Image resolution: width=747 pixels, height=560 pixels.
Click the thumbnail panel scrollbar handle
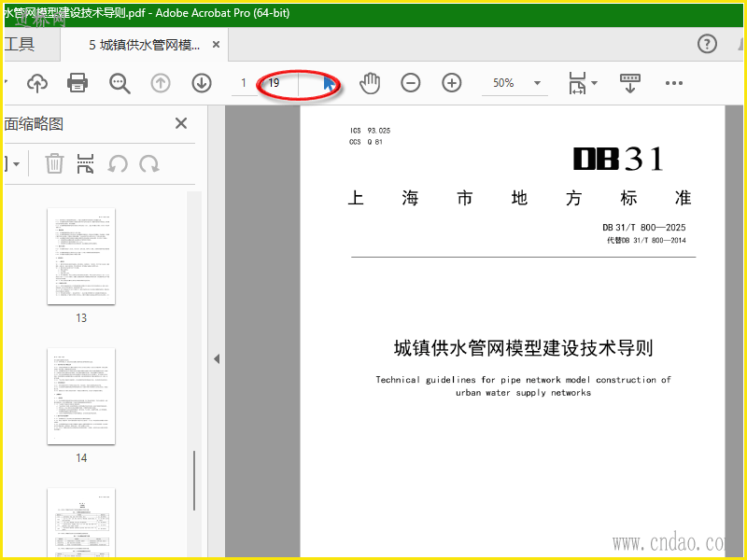(x=194, y=480)
